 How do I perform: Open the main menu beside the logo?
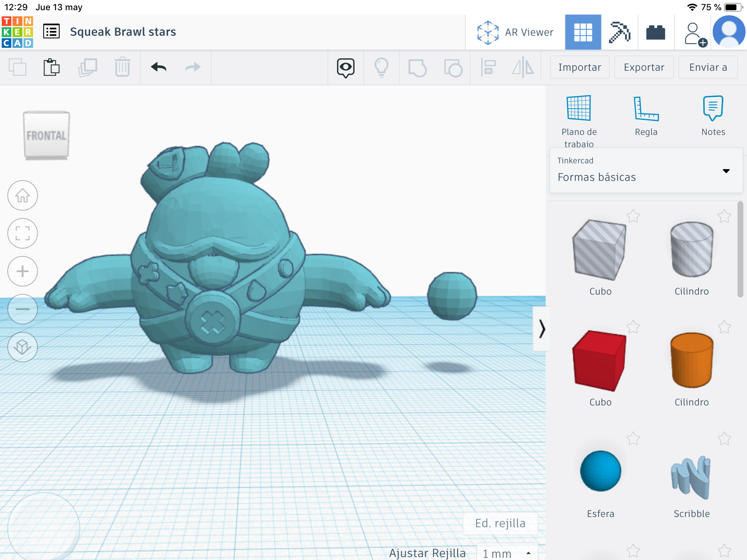(51, 31)
